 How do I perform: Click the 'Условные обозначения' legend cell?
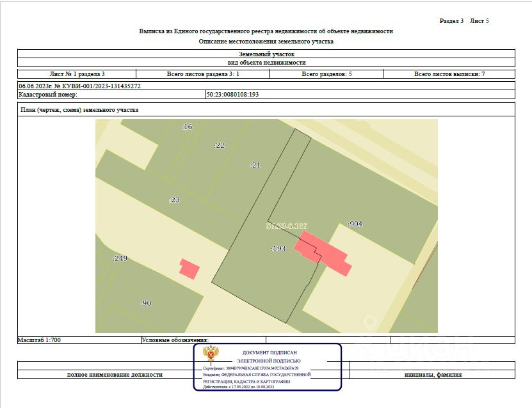(x=175, y=340)
